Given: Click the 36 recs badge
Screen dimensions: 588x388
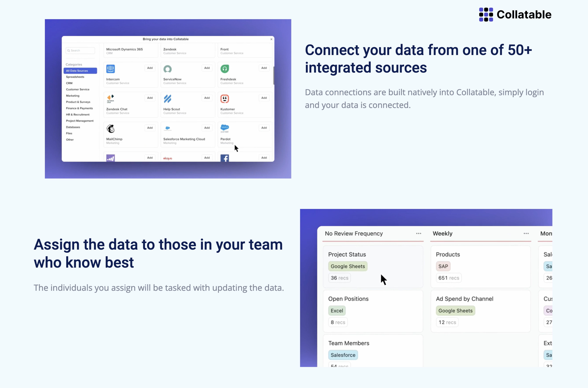Looking at the screenshot, I should coord(339,278).
